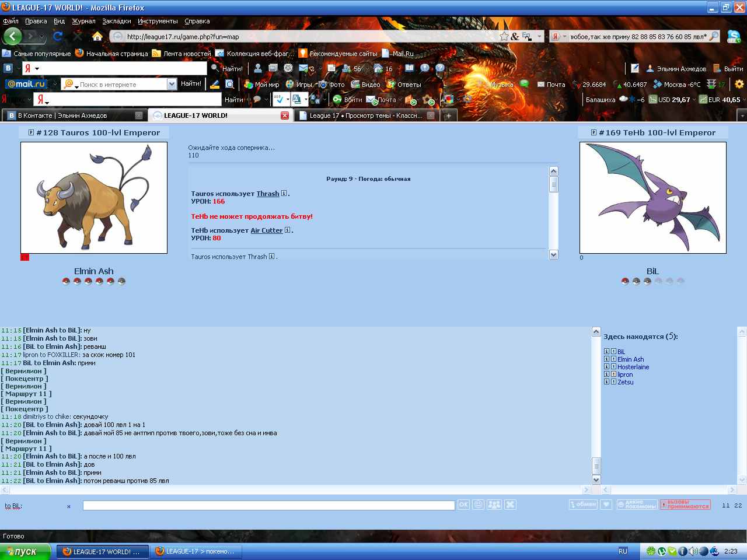Click OK button to send chat message
The image size is (747, 560).
coord(463,505)
